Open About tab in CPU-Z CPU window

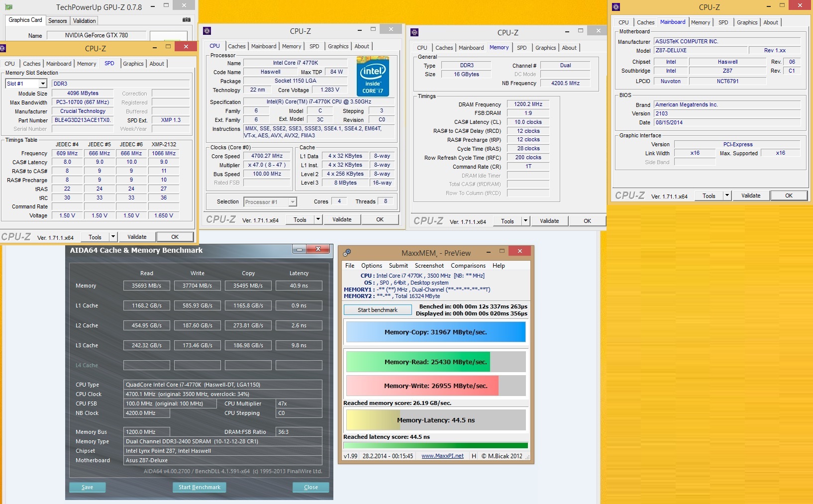[362, 46]
